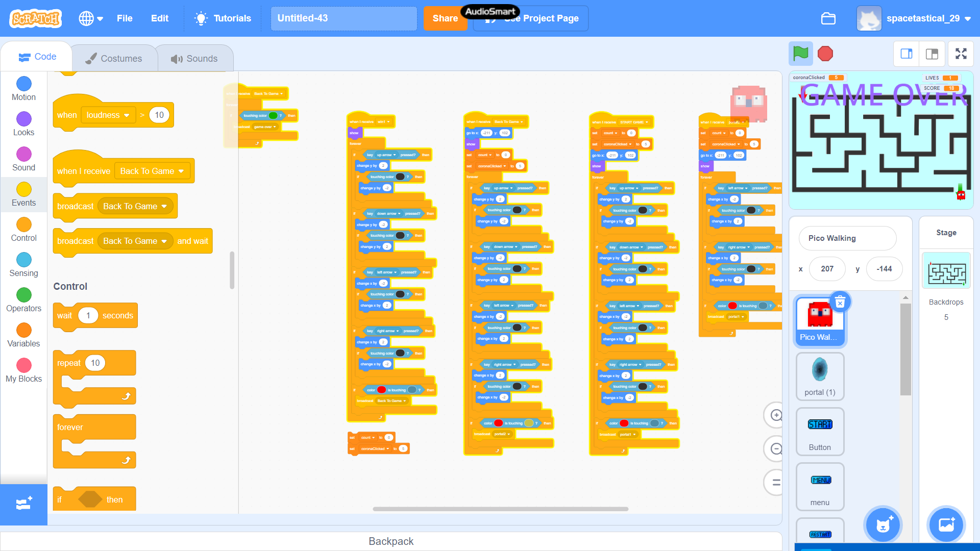Open My Stuff folder icon
Screen dimensions: 980x551
[x=828, y=18]
